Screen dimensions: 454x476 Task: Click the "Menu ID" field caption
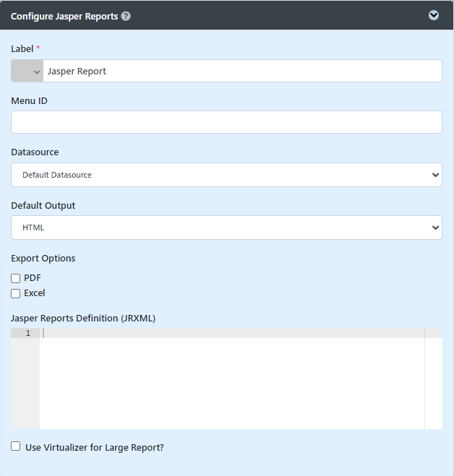[x=29, y=100]
